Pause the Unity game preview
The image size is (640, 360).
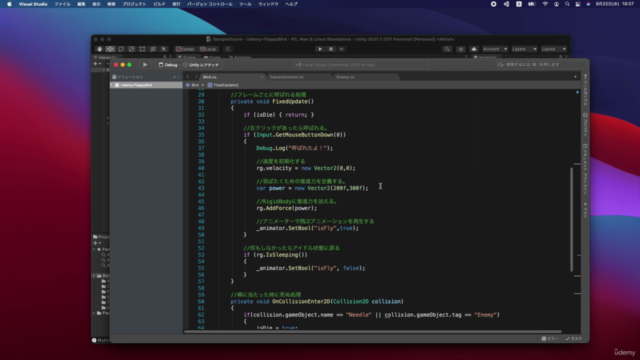331,49
